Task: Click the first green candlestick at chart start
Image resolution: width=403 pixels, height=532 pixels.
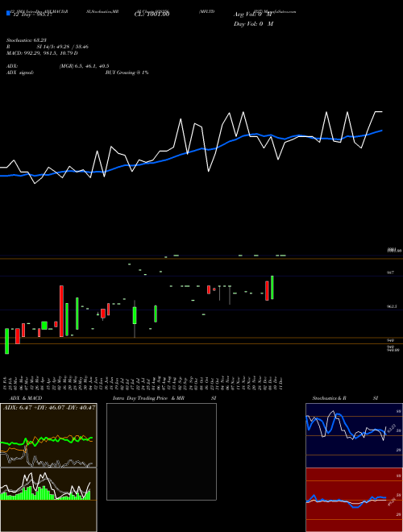Action: tap(6, 341)
